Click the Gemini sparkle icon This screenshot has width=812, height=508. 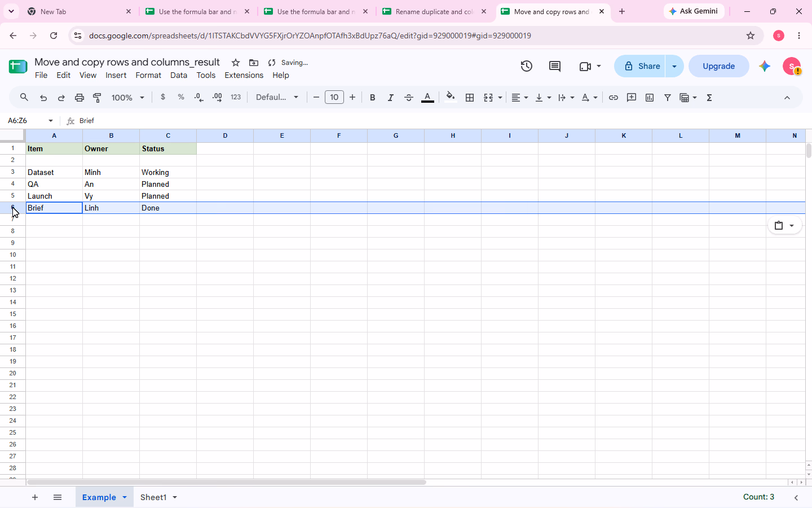(765, 66)
